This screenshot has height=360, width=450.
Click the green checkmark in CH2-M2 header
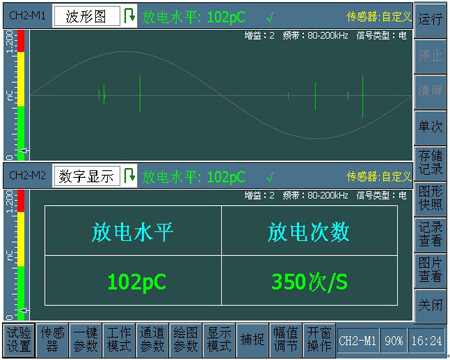(270, 177)
